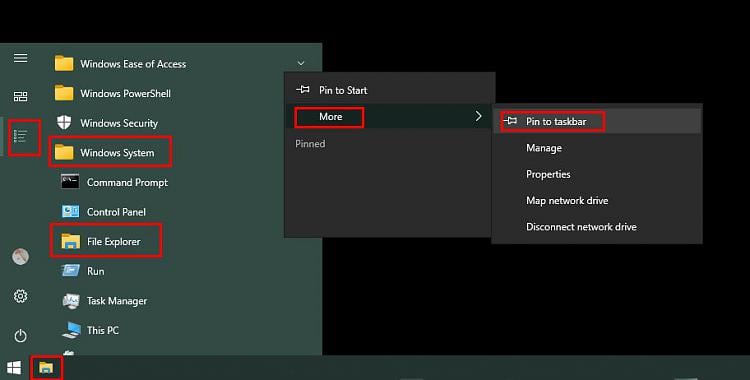Click pin icon beside Pin to taskbar
This screenshot has width=750, height=380.
click(x=510, y=121)
